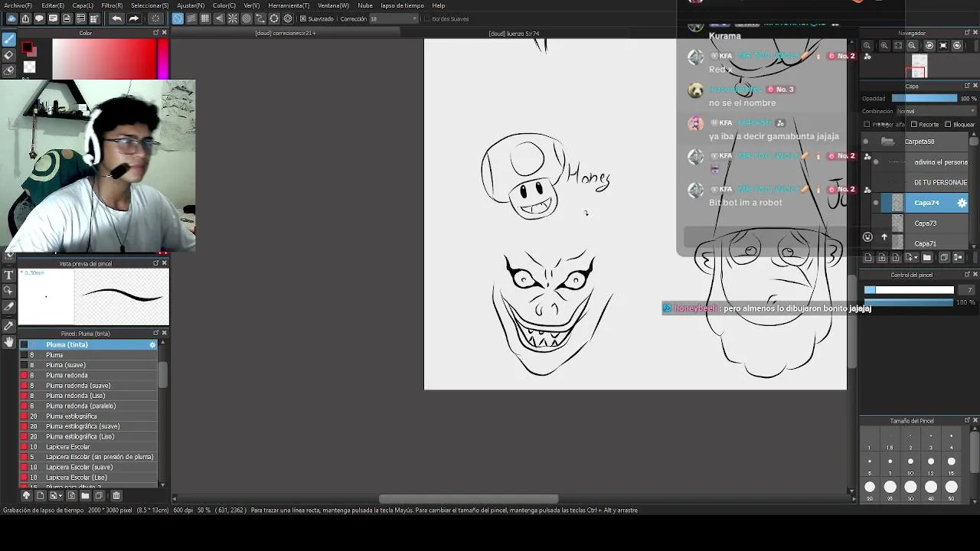This screenshot has width=980, height=551.
Task: Enable concentric circle snap
Action: (x=247, y=18)
